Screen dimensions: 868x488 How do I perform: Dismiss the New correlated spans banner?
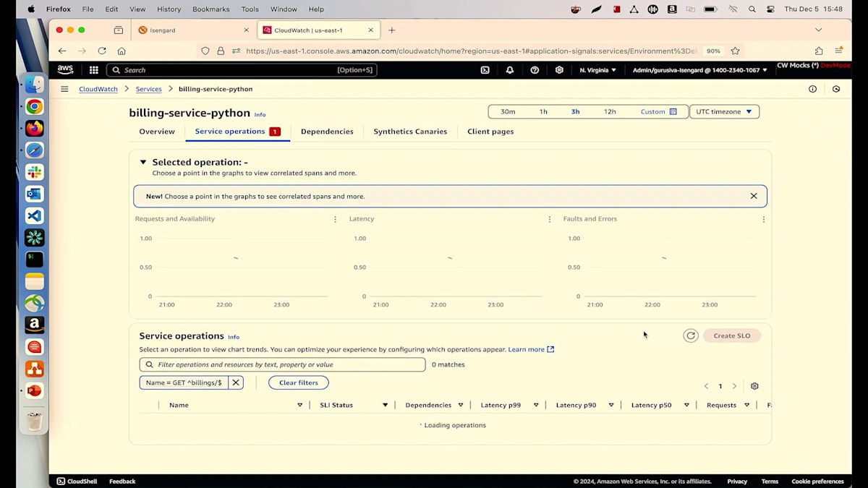(754, 196)
